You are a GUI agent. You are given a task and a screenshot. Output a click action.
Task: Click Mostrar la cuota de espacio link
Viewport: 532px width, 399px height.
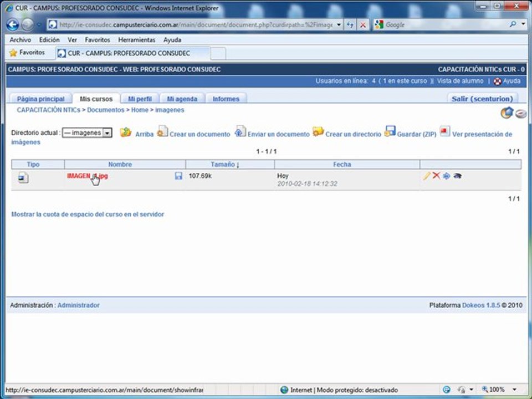(88, 214)
